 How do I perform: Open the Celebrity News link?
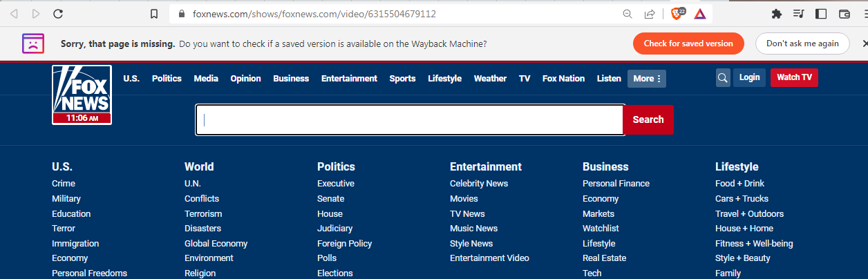coord(479,184)
